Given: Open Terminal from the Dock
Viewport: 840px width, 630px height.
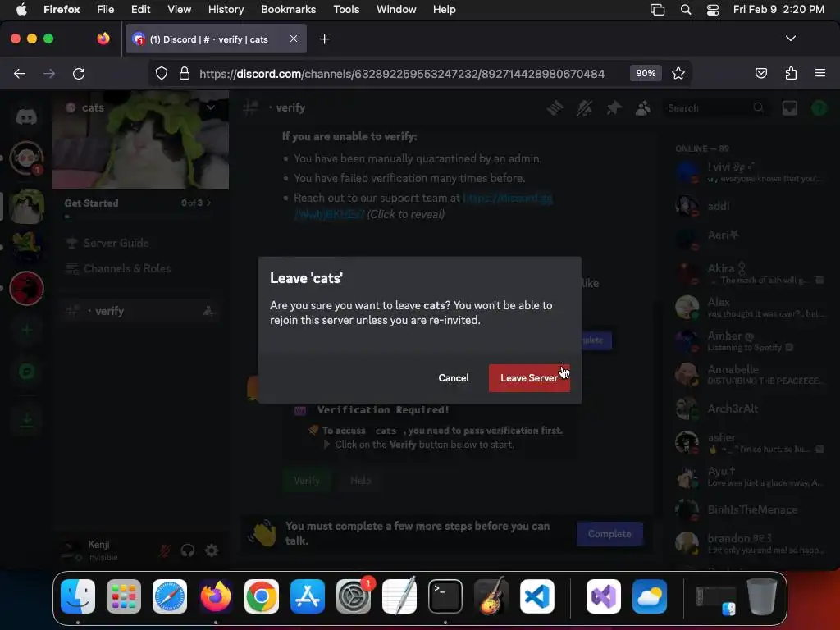Looking at the screenshot, I should pos(445,596).
